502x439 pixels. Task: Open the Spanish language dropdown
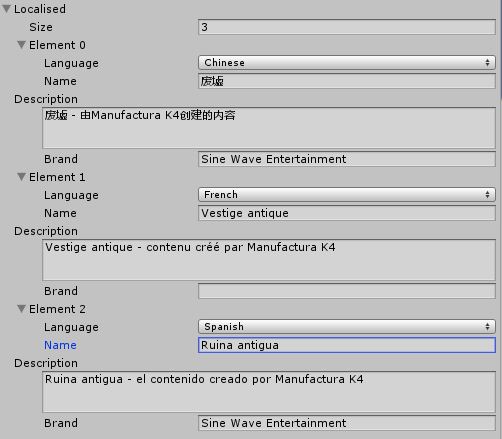coord(347,327)
